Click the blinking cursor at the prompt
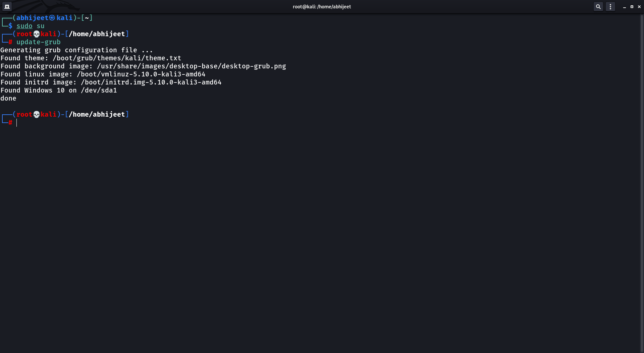Image resolution: width=644 pixels, height=353 pixels. pyautogui.click(x=17, y=122)
